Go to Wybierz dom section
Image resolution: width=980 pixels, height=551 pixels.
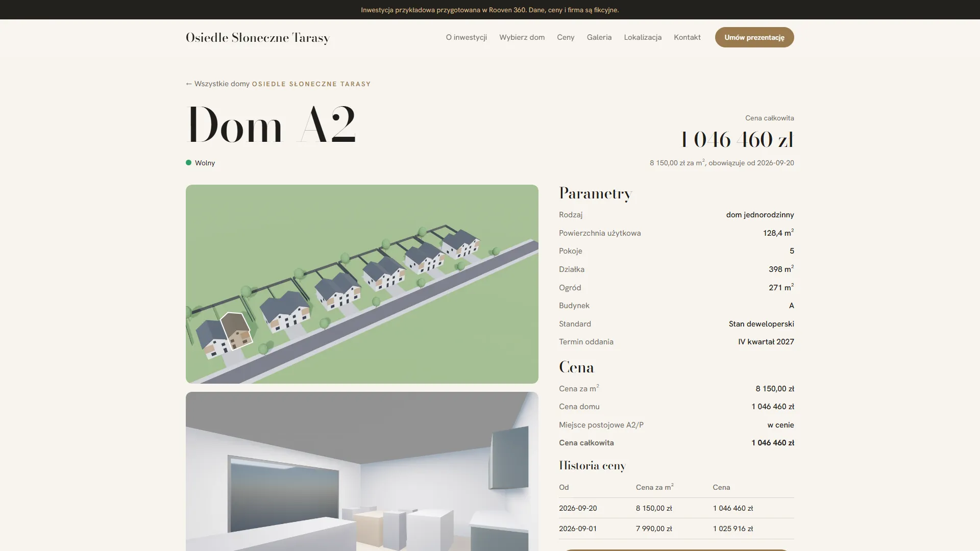click(x=522, y=37)
